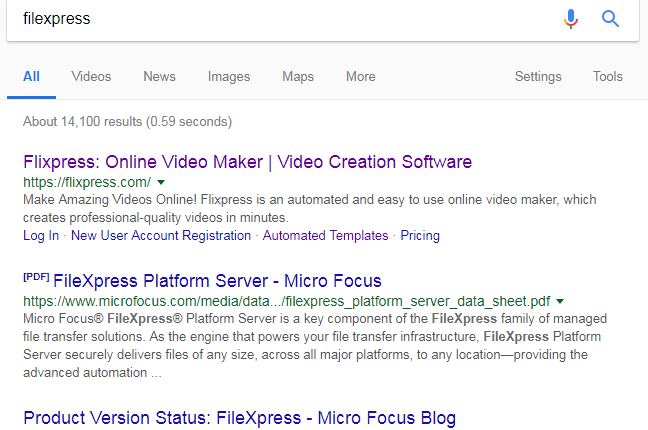Switch to the Images tab
Image resolution: width=648 pixels, height=430 pixels.
[229, 76]
